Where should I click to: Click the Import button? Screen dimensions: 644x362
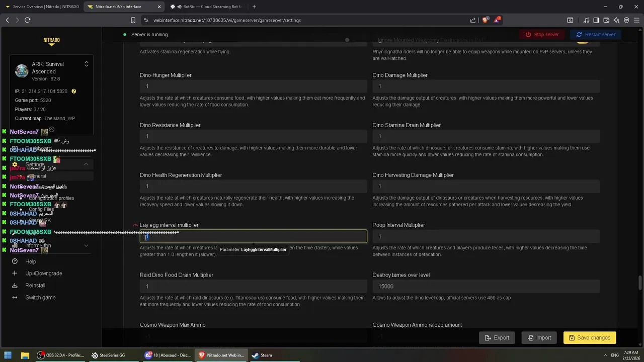(538, 338)
